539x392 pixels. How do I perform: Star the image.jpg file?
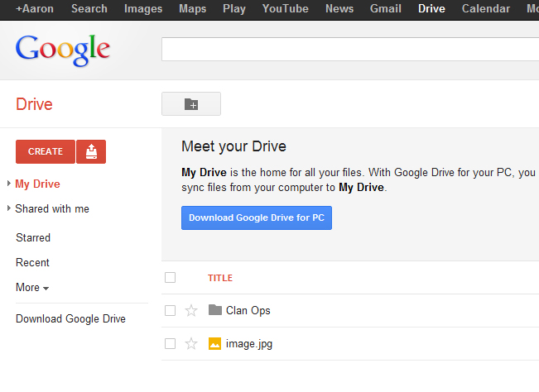[x=191, y=343]
